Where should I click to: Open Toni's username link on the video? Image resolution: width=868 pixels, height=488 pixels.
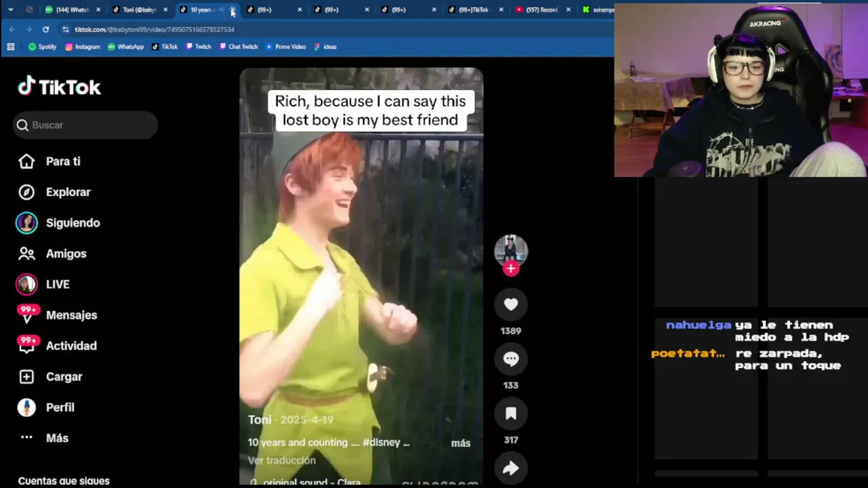[x=259, y=420]
